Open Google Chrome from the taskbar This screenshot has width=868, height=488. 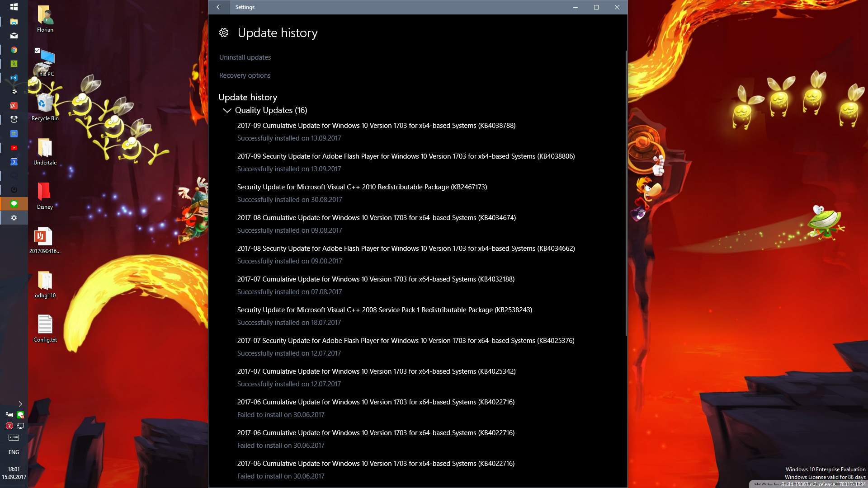tap(14, 50)
